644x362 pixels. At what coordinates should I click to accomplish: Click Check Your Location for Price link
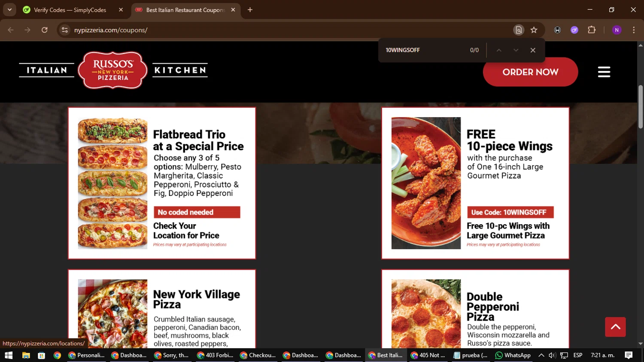click(186, 231)
